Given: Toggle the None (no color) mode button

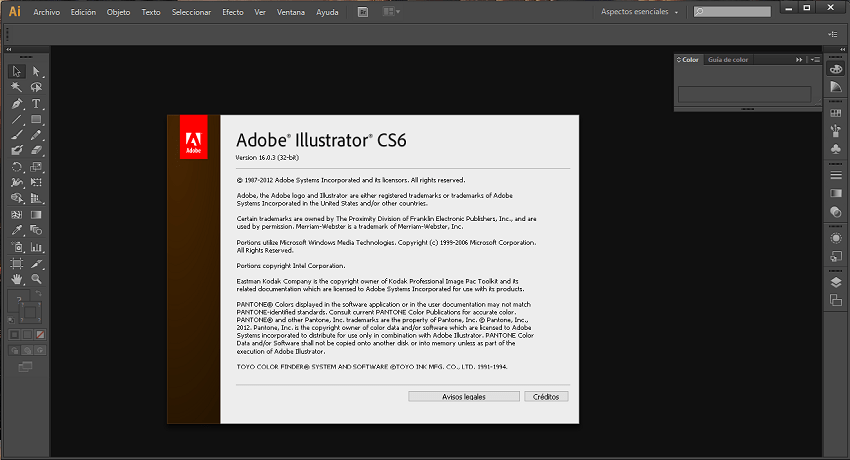Looking at the screenshot, I should point(41,334).
